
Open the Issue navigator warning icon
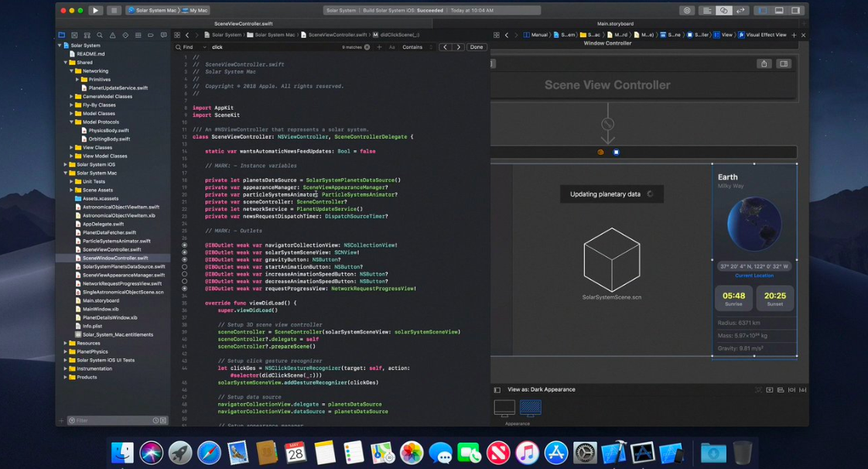point(112,35)
